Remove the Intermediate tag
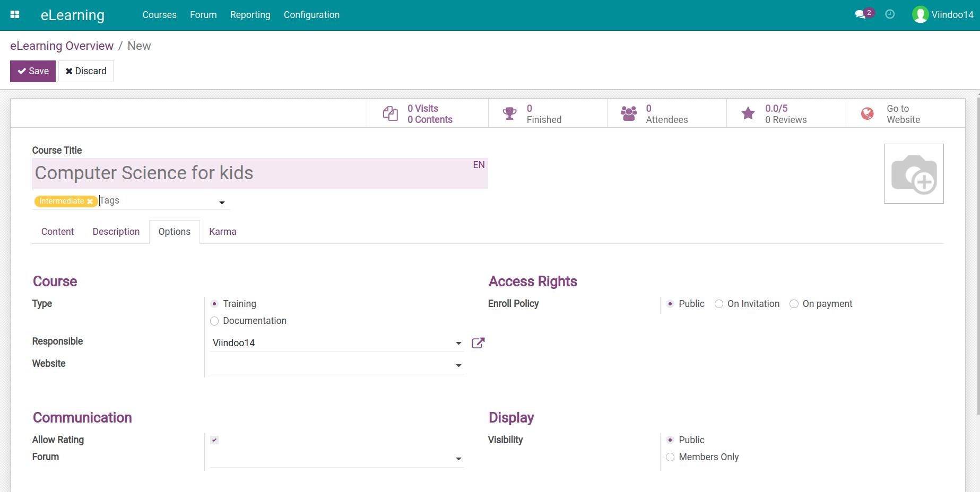The image size is (980, 492). click(x=90, y=201)
